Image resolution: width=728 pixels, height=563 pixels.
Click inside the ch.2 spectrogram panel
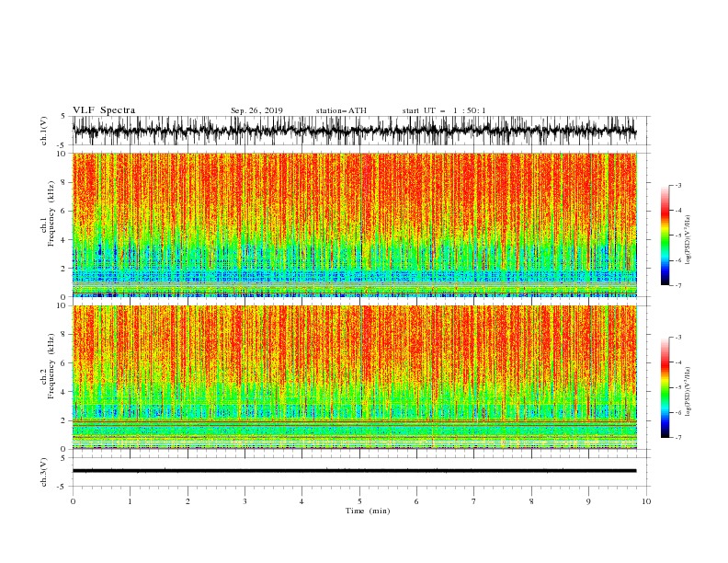click(x=355, y=377)
